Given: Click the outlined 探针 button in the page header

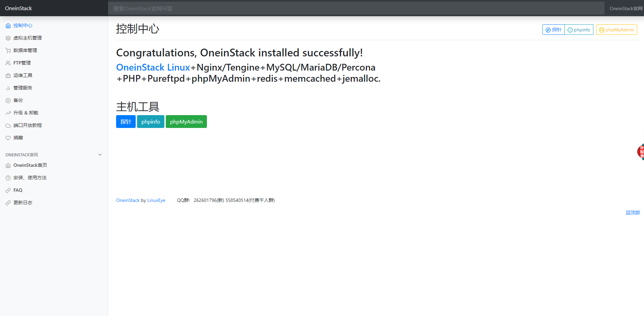Looking at the screenshot, I should coord(554,30).
